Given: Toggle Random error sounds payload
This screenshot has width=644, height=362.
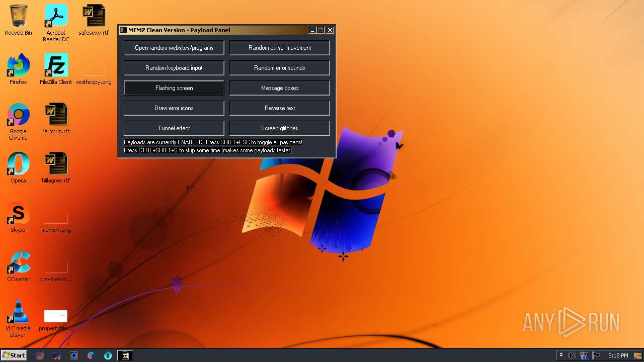Looking at the screenshot, I should [x=280, y=68].
